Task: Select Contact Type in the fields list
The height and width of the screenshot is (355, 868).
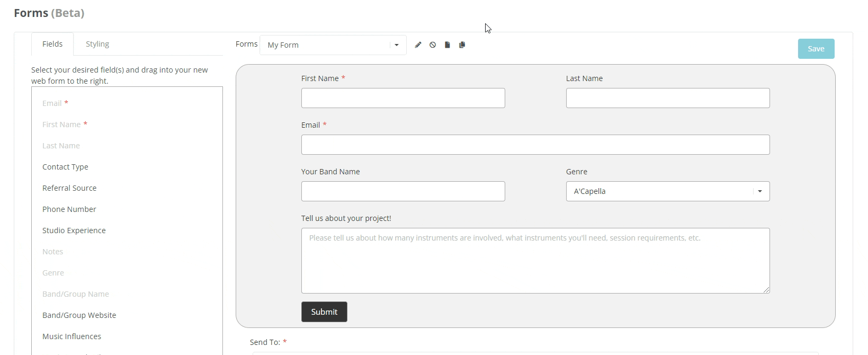Action: point(65,167)
